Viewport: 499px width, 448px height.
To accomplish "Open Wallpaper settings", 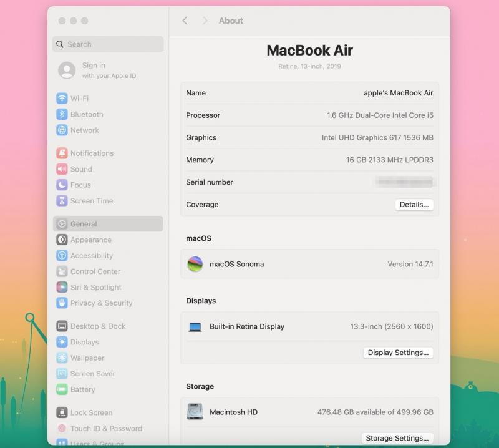I will (x=80, y=358).
